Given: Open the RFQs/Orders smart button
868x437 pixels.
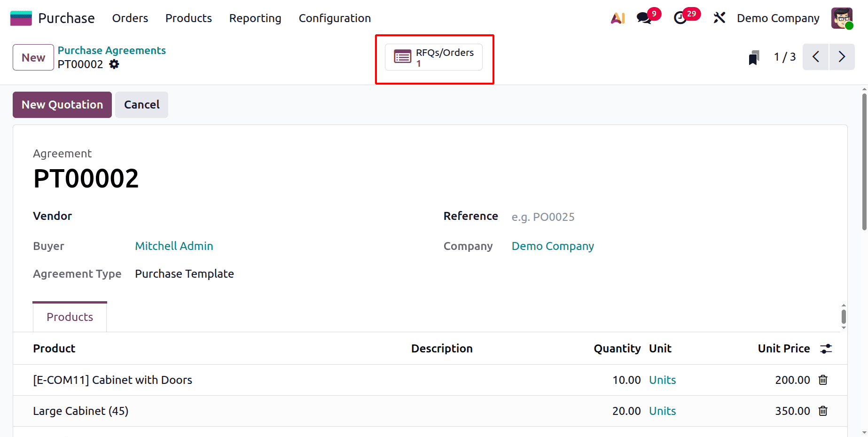Looking at the screenshot, I should pyautogui.click(x=433, y=57).
